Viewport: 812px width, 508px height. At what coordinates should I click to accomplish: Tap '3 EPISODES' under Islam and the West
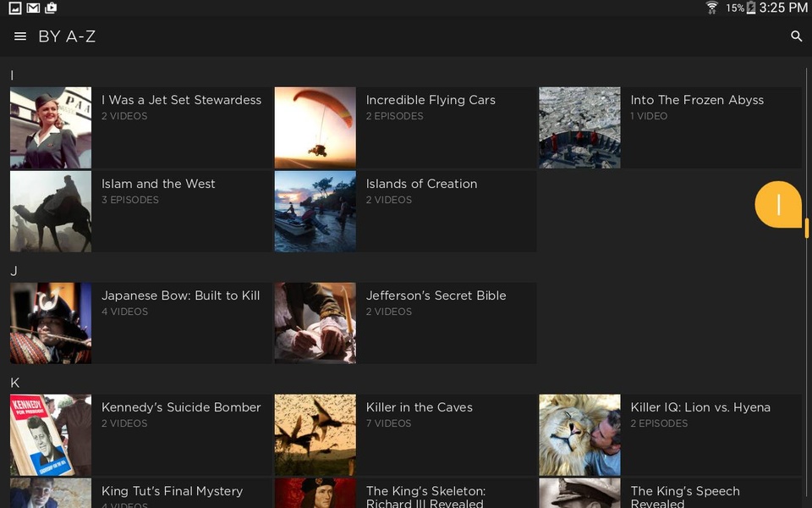[x=130, y=200]
